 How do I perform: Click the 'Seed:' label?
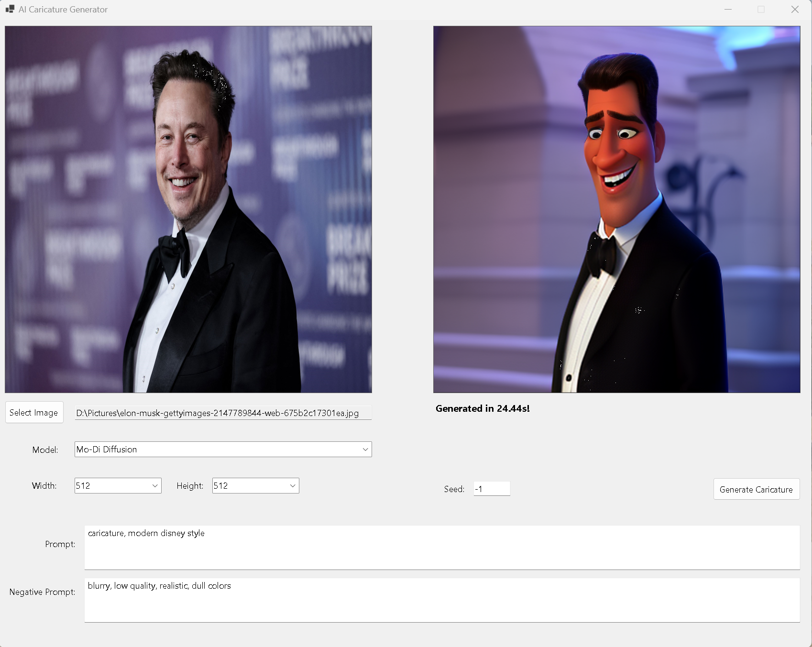454,489
